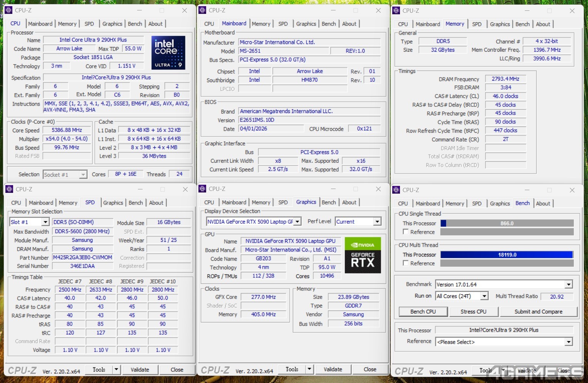The width and height of the screenshot is (588, 383).
Task: Click the Bench CPU button
Action: click(423, 312)
